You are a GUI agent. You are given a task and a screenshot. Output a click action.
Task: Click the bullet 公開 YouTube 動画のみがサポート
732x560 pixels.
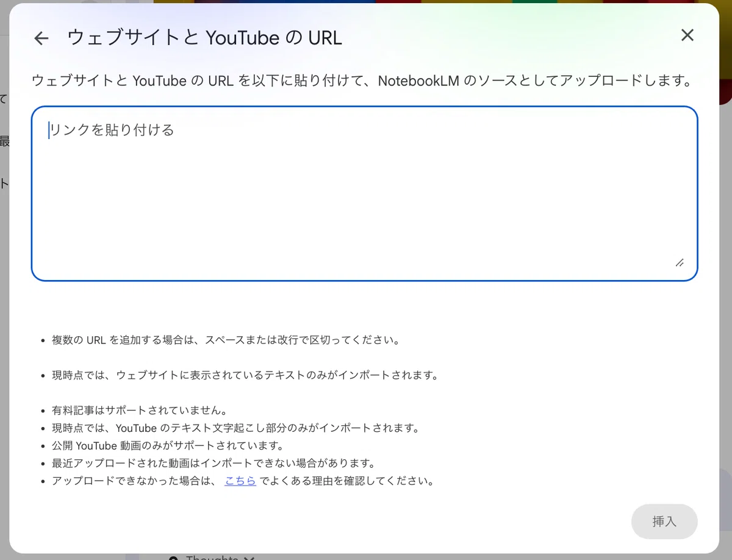[x=168, y=445]
